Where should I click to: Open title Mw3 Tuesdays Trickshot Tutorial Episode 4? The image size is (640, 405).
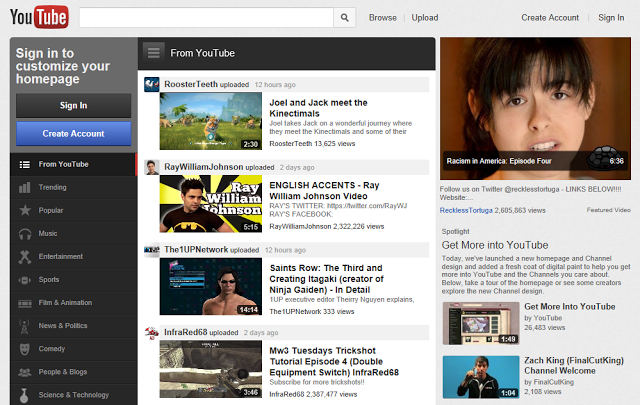[x=334, y=362]
